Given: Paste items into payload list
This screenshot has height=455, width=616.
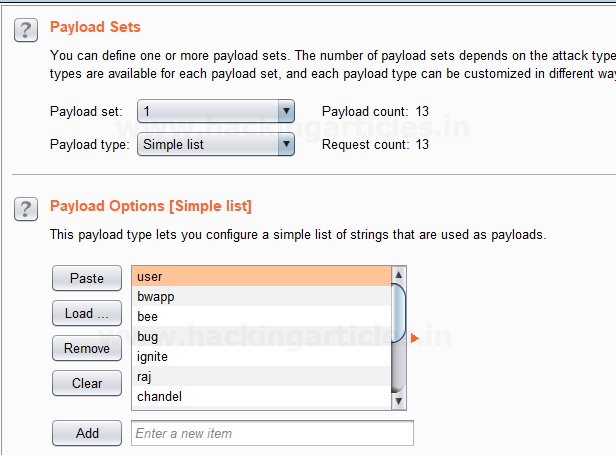Looking at the screenshot, I should (x=87, y=279).
